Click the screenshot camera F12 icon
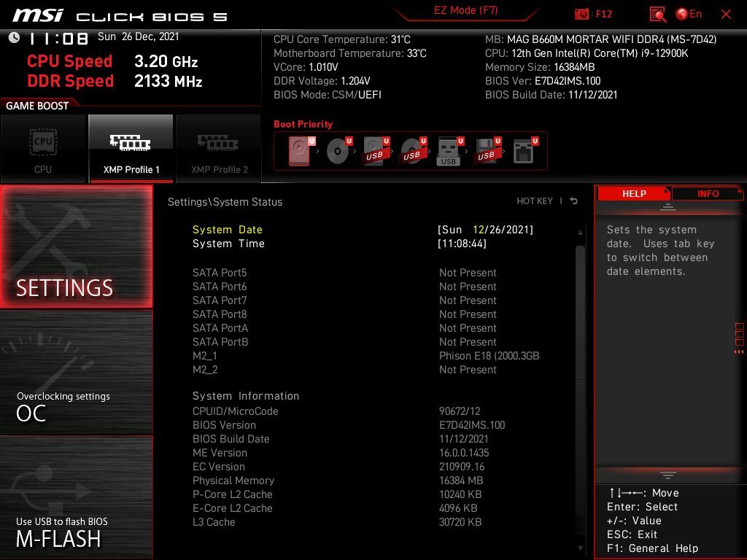 (582, 14)
